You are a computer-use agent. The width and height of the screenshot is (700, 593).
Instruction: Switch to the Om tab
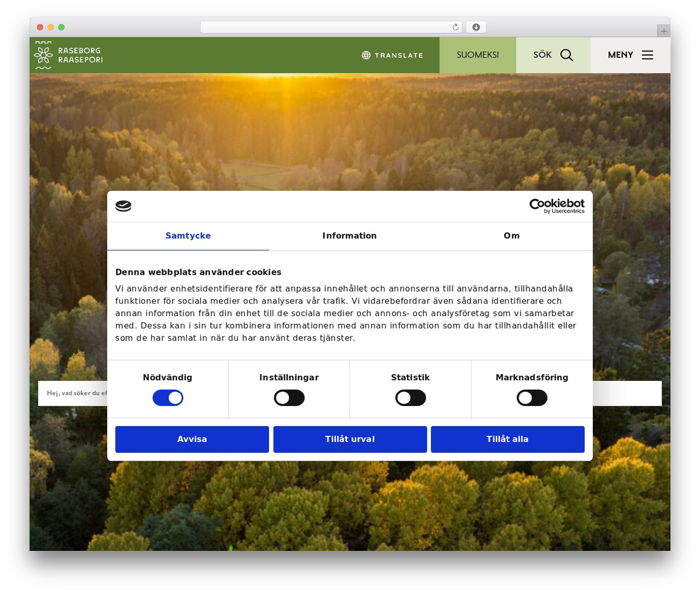tap(512, 236)
